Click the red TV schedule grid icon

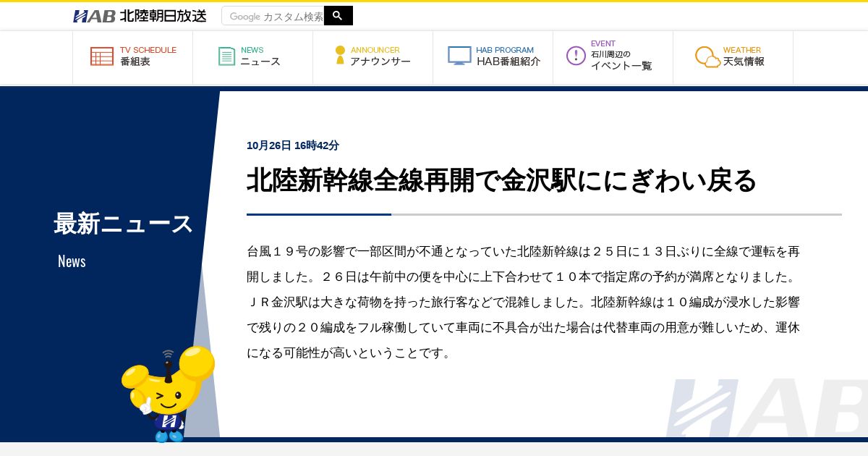click(102, 56)
